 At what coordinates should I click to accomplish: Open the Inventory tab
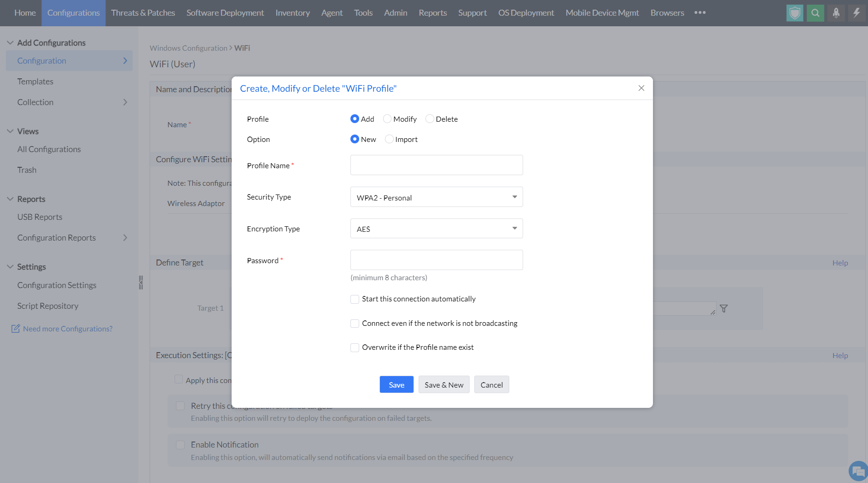tap(292, 13)
